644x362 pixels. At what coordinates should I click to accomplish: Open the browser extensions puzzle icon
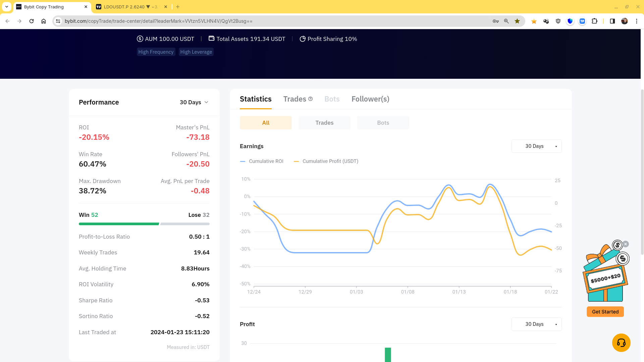pos(594,21)
